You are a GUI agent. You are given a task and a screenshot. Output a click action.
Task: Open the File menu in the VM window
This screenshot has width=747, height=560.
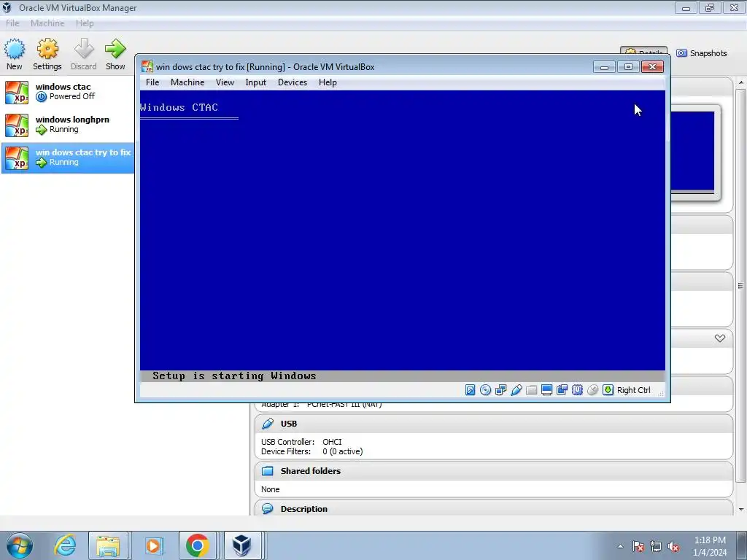(x=152, y=82)
